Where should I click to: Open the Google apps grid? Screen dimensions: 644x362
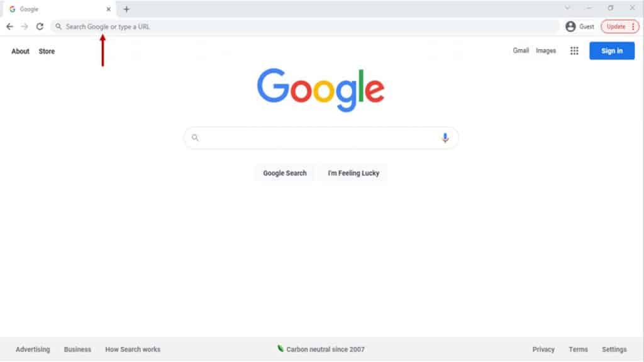point(574,51)
